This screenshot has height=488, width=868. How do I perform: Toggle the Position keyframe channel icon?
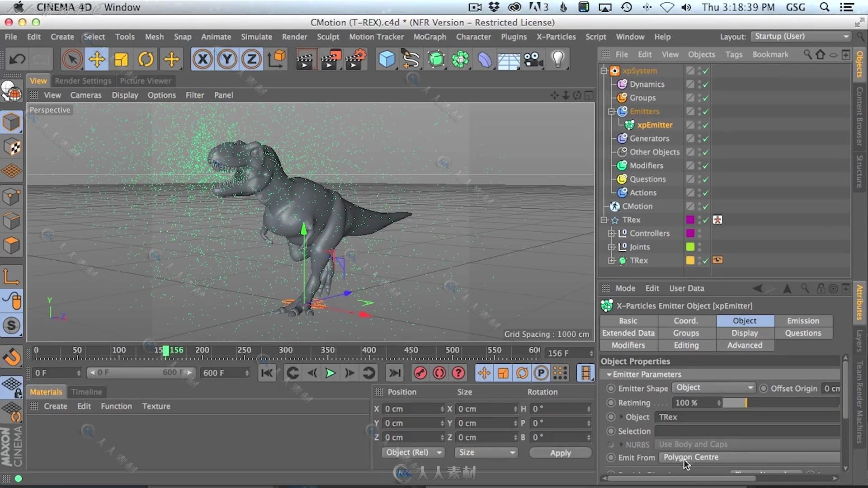[x=484, y=373]
